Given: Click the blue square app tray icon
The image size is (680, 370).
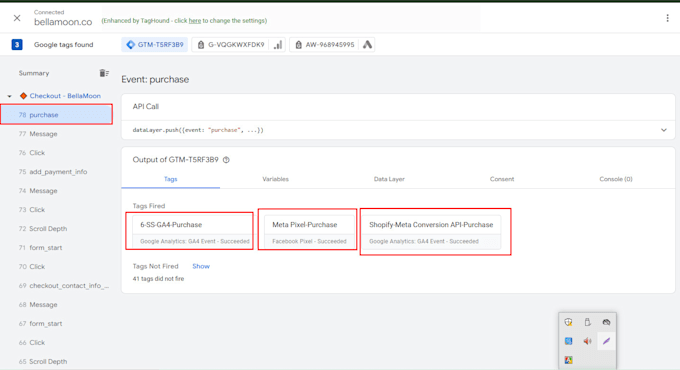Looking at the screenshot, I should (569, 341).
